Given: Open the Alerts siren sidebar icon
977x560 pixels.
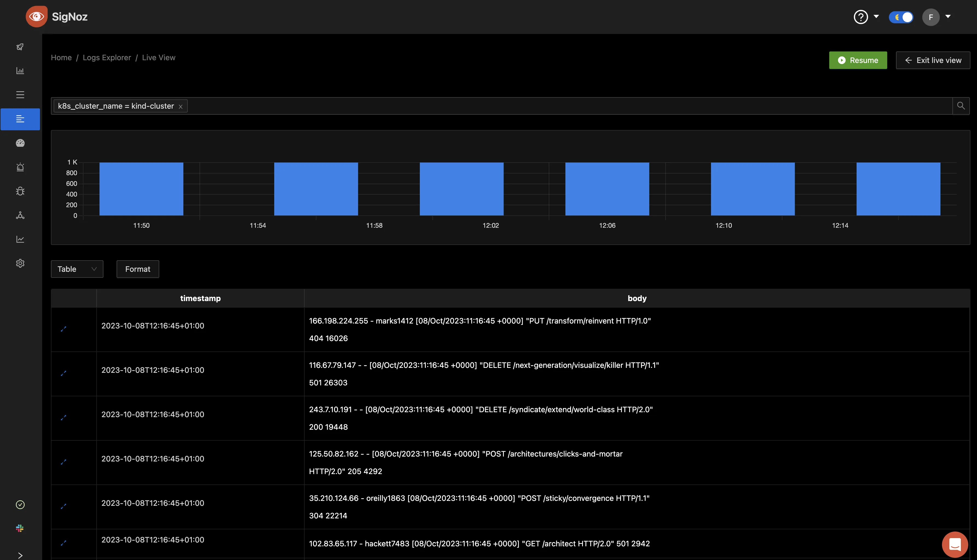Looking at the screenshot, I should (x=20, y=167).
